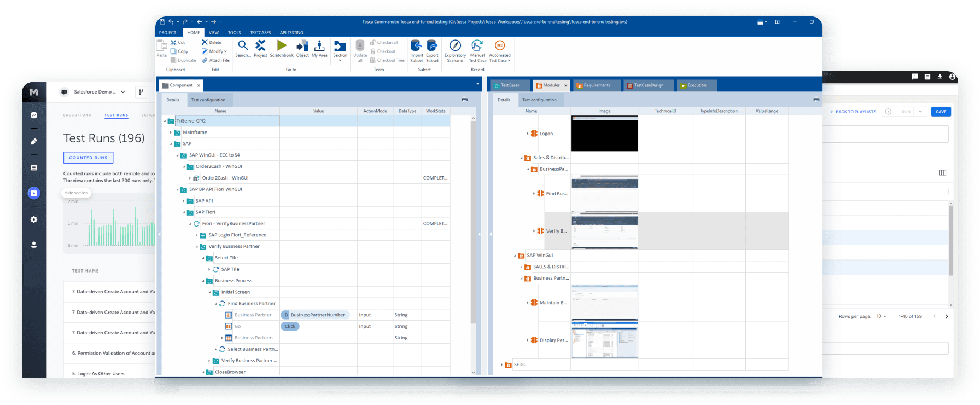
Task: Open the Import Subset tool
Action: click(x=417, y=51)
